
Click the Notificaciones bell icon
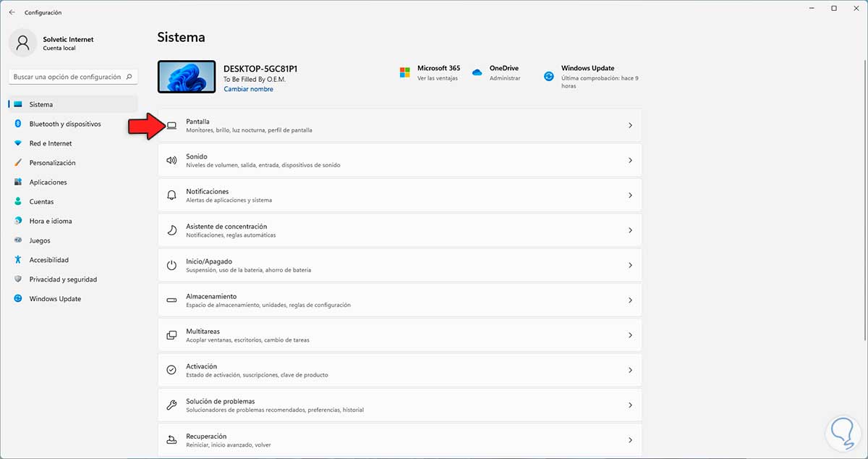pos(171,195)
